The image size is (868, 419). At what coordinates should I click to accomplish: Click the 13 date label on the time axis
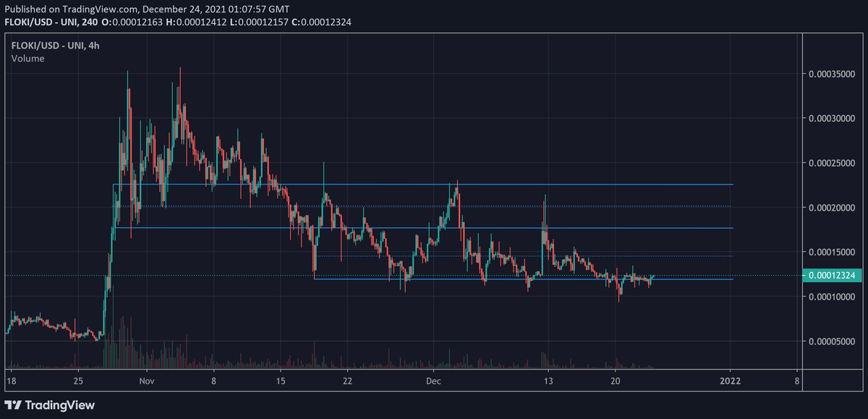pos(548,380)
